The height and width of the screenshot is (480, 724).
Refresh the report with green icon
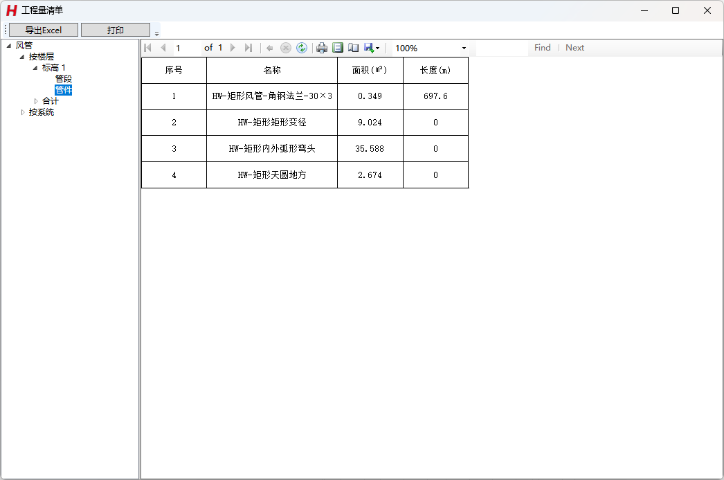[x=301, y=48]
